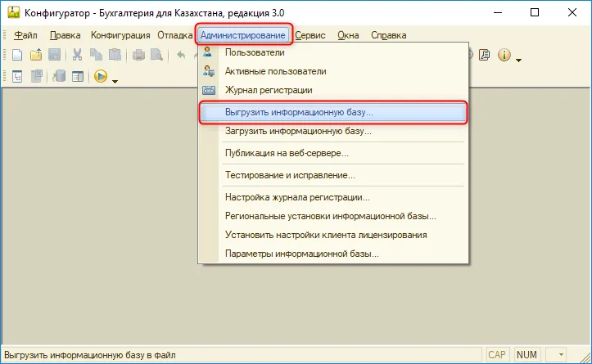This screenshot has height=364, width=592.
Task: Click the Paste clipboard icon
Action: [115, 55]
